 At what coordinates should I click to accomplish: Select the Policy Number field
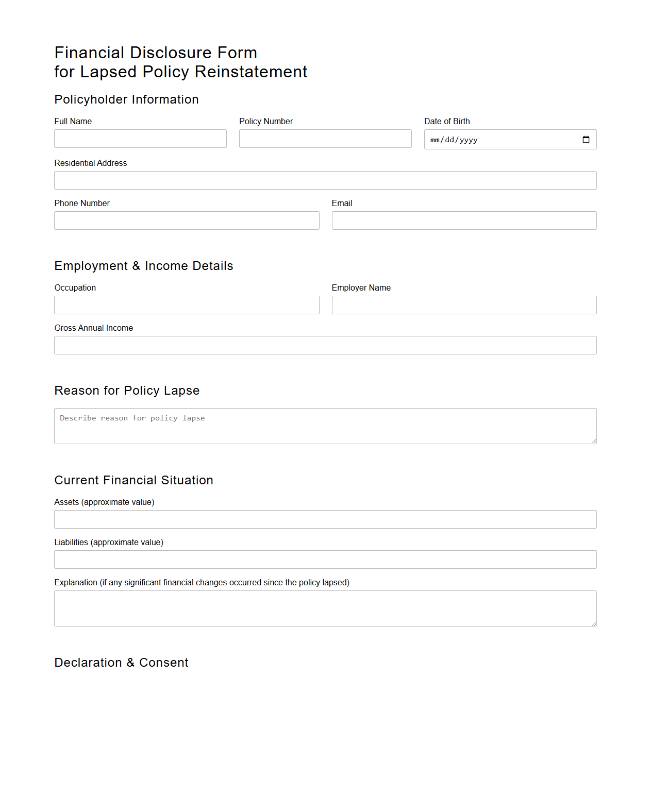point(325,138)
